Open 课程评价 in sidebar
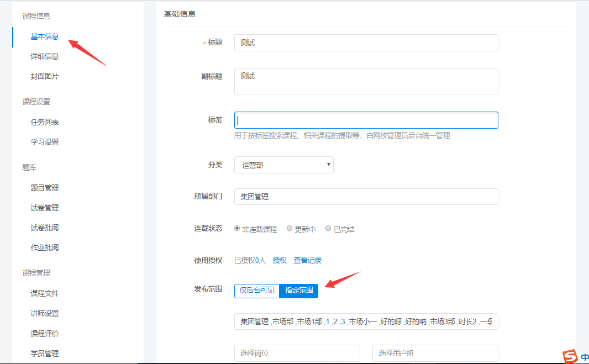Image resolution: width=589 pixels, height=364 pixels. pos(44,334)
